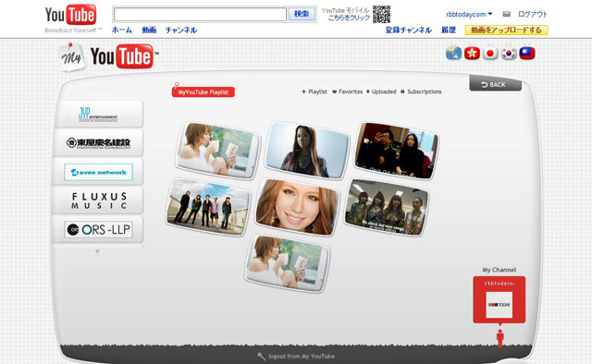Select the avex network partner logo
Viewport: 592px width, 364px height.
[x=98, y=172]
